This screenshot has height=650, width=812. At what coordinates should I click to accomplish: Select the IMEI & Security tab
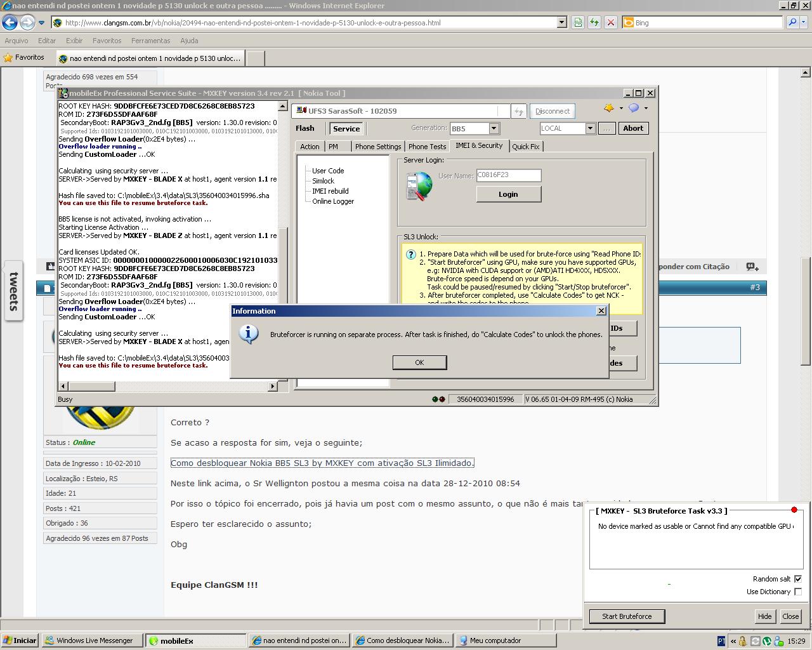479,145
